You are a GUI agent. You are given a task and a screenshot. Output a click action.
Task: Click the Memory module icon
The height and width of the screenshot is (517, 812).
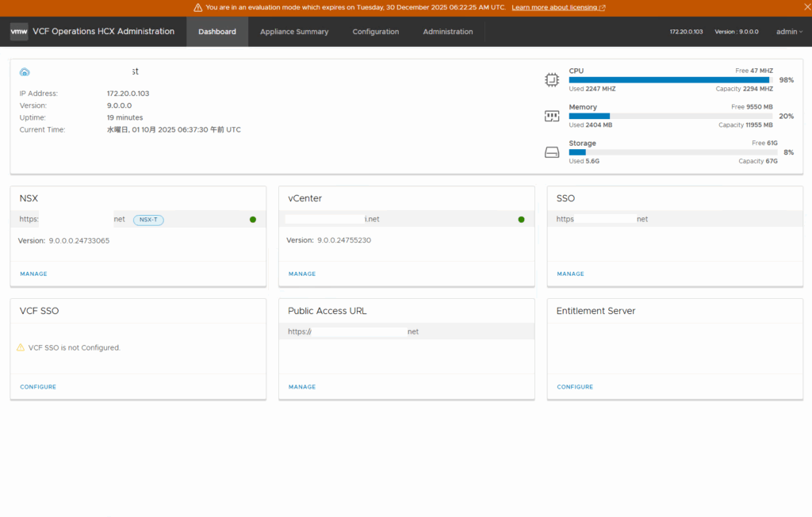point(552,116)
